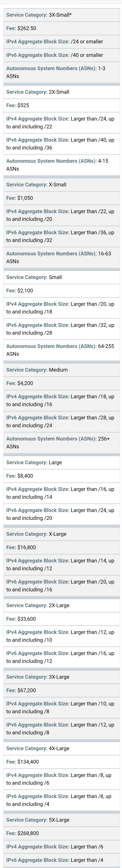The width and height of the screenshot is (122, 868).
Task: Select ASN row showing 256+ ASNs
Action: [x=62, y=443]
